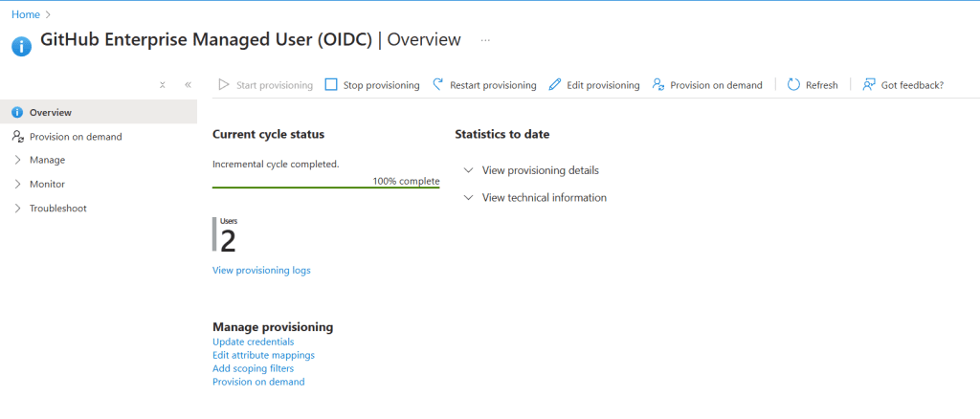This screenshot has height=419, width=980.
Task: Click the Edit provisioning pencil icon
Action: 555,85
